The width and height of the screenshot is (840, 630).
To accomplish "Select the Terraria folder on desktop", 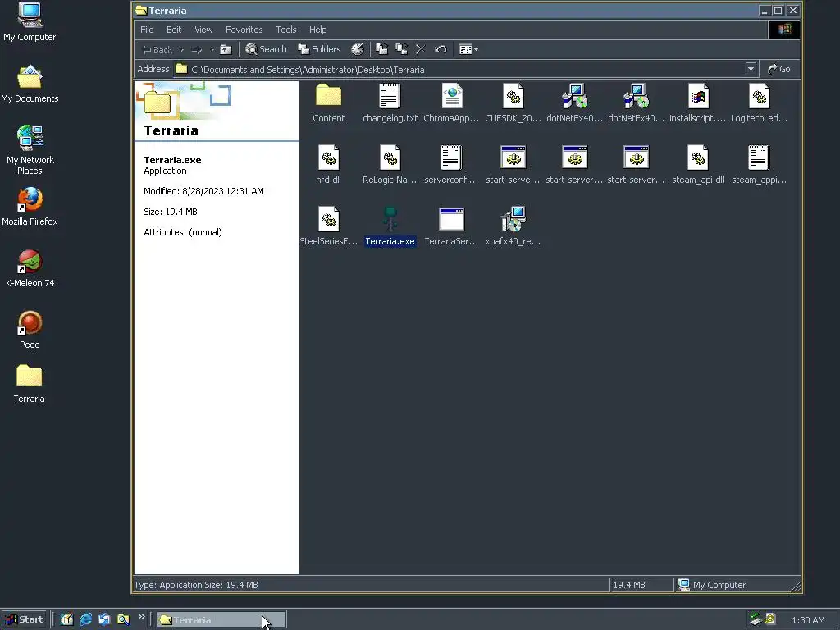I will coord(30,384).
